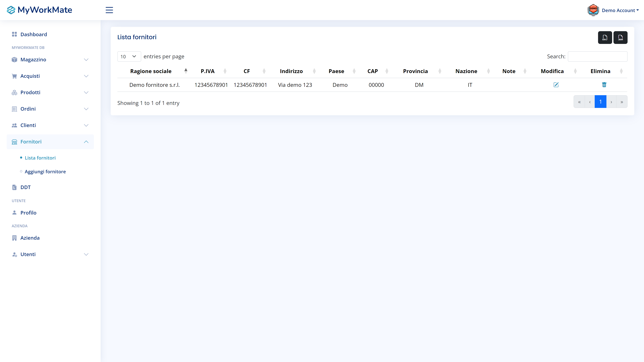Sort table by Ragione sociale column
This screenshot has width=644, height=362.
(151, 71)
